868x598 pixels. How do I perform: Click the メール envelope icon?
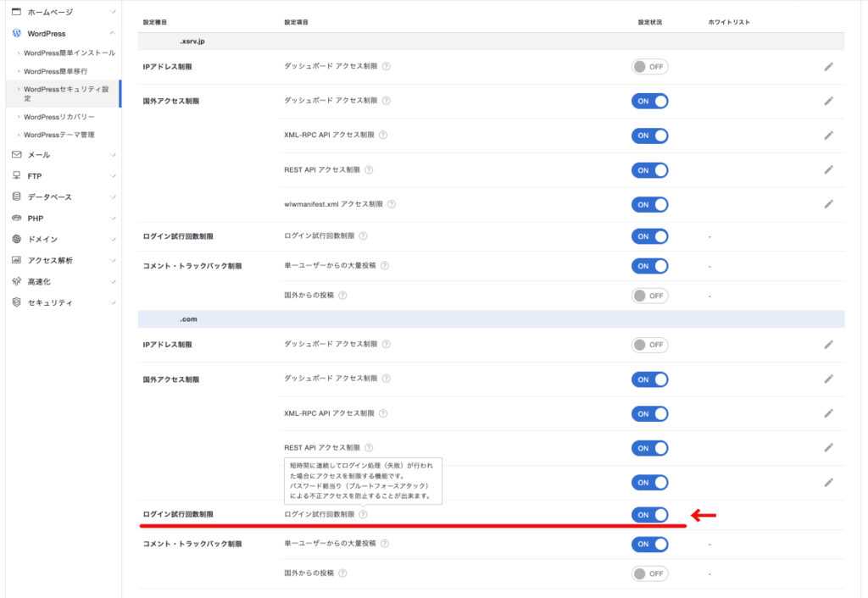[x=17, y=154]
